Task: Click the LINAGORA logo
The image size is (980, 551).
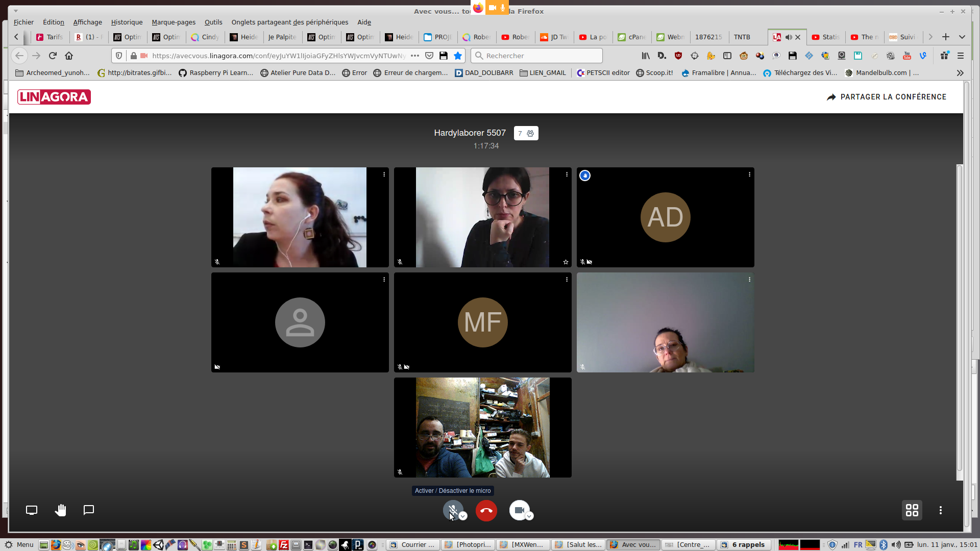Action: [x=54, y=97]
